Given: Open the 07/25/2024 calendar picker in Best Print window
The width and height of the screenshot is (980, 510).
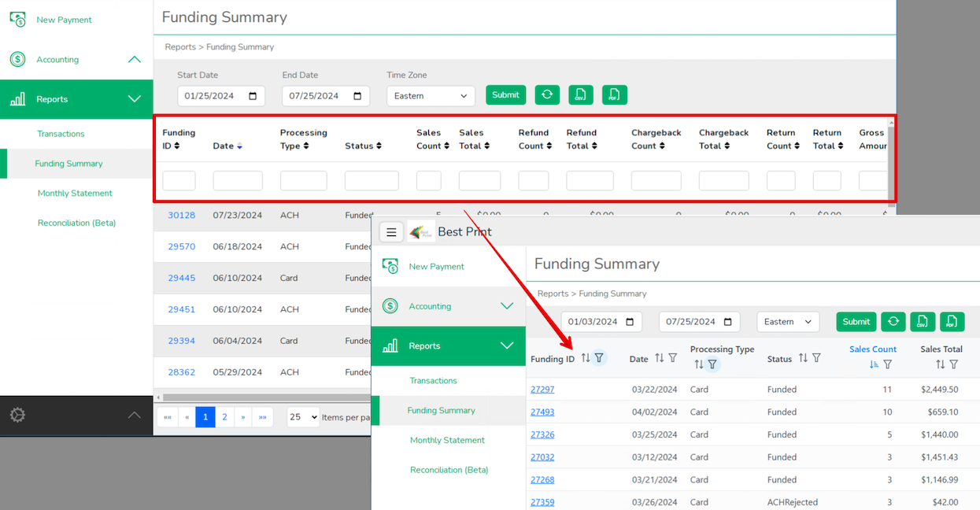Looking at the screenshot, I should click(x=727, y=322).
